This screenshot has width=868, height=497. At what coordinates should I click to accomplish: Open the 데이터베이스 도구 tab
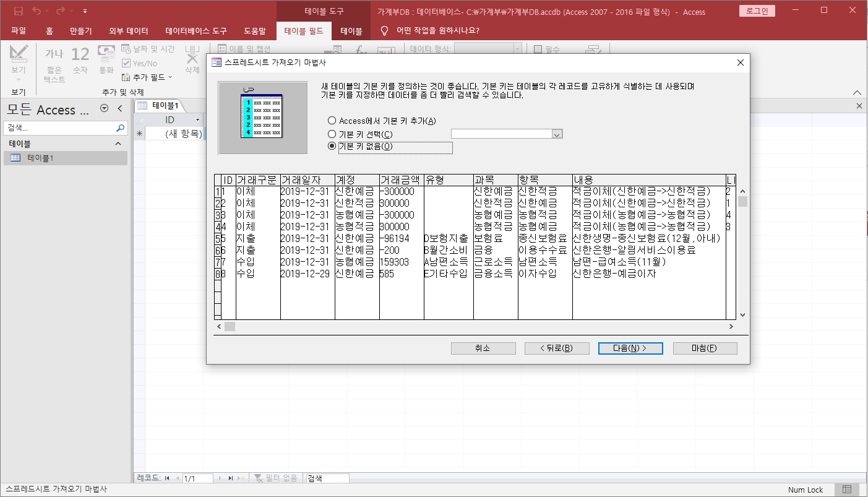coord(196,30)
